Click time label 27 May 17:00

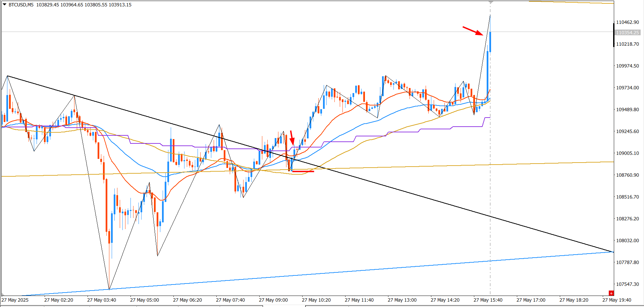click(x=531, y=300)
